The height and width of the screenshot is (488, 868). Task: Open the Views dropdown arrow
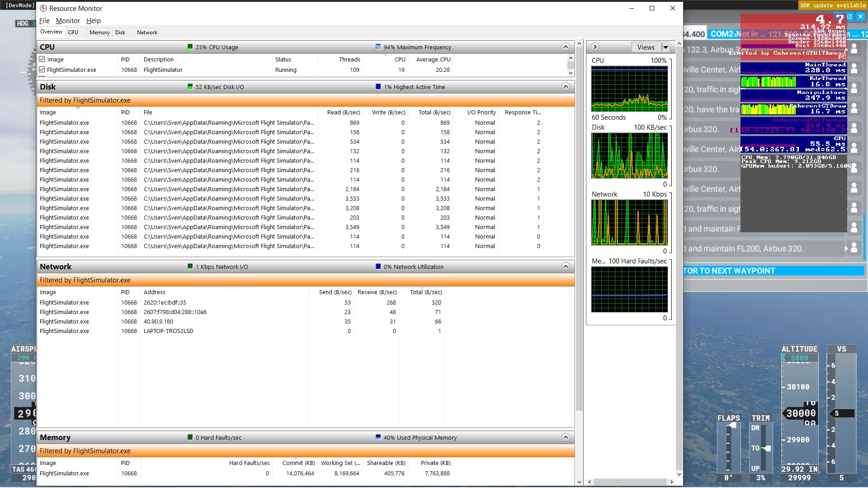(x=665, y=47)
